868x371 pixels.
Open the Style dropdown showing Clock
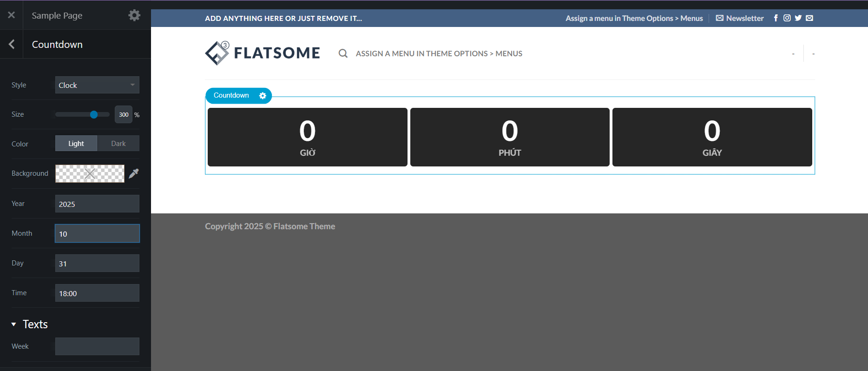point(97,85)
